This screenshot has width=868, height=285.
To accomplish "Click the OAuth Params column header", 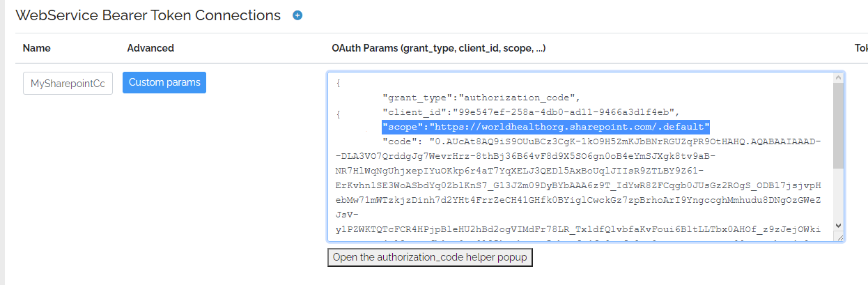I will click(x=438, y=48).
